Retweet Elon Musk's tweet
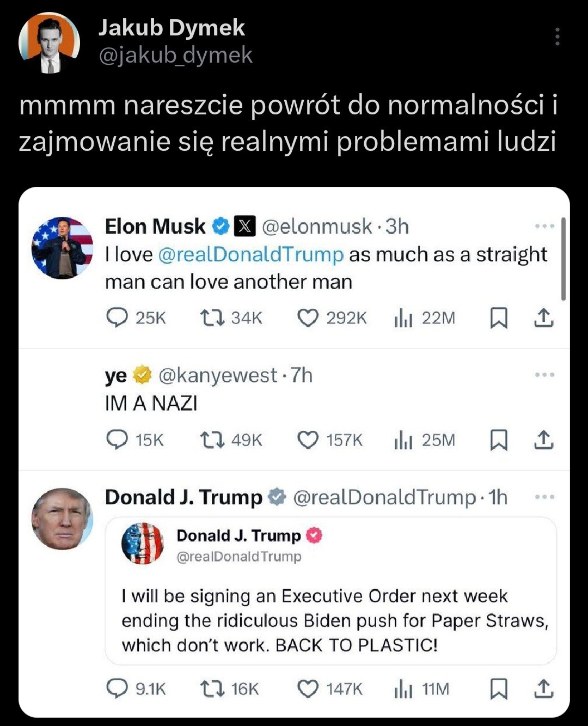 click(x=212, y=318)
